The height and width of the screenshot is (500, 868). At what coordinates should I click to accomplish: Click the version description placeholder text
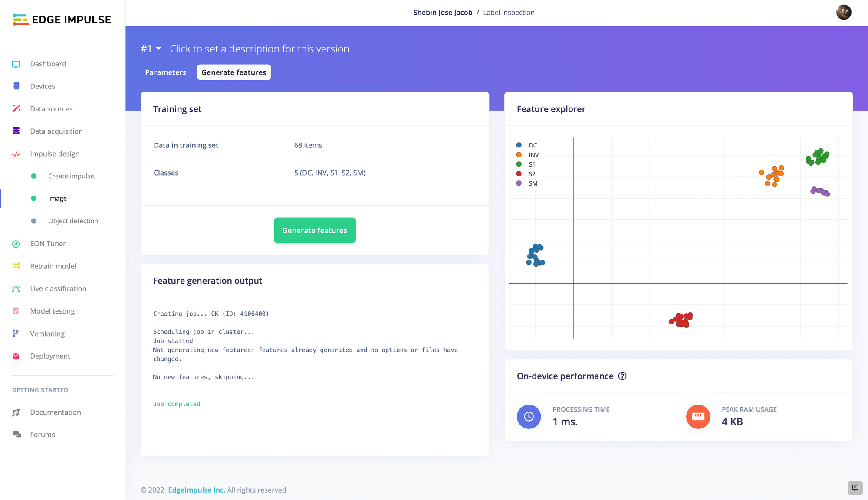pyautogui.click(x=259, y=49)
